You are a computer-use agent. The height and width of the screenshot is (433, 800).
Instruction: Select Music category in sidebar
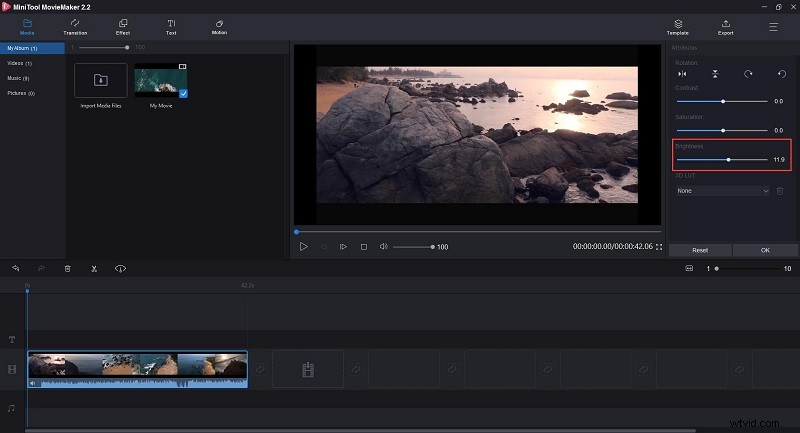tap(18, 78)
